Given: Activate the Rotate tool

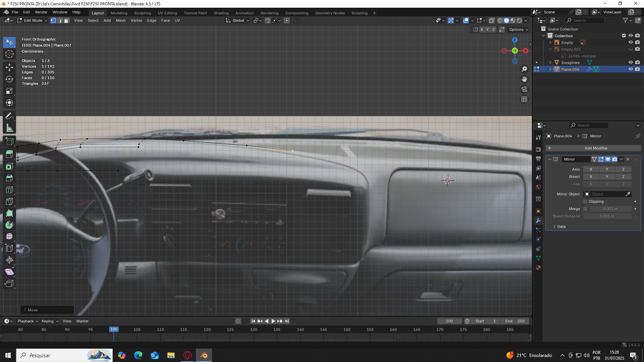Looking at the screenshot, I should [x=9, y=79].
